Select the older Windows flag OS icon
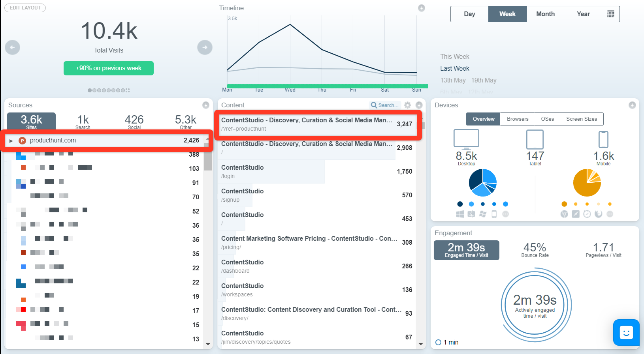The width and height of the screenshot is (644, 354). coord(483,214)
